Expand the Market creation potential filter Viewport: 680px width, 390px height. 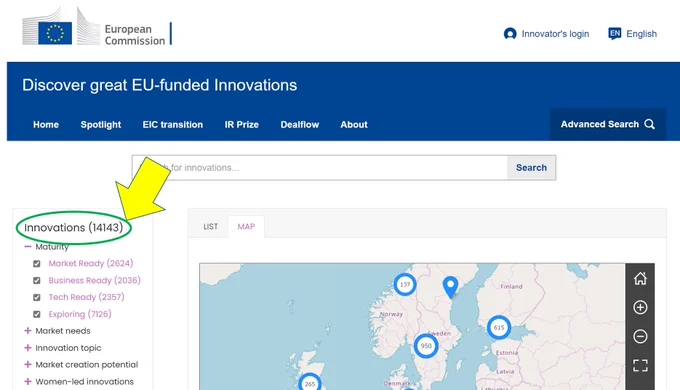coord(28,365)
